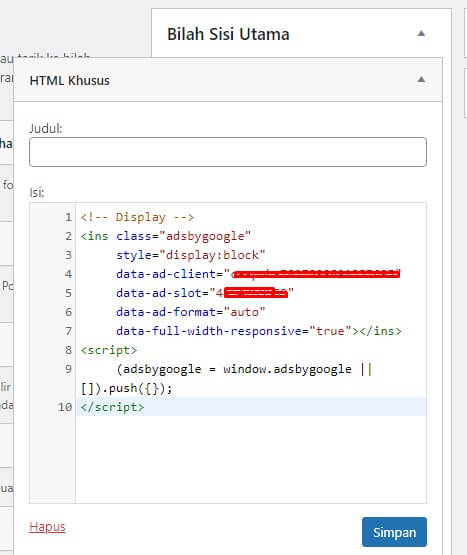Click the Judul label
This screenshot has height=555, width=467.
(x=46, y=129)
